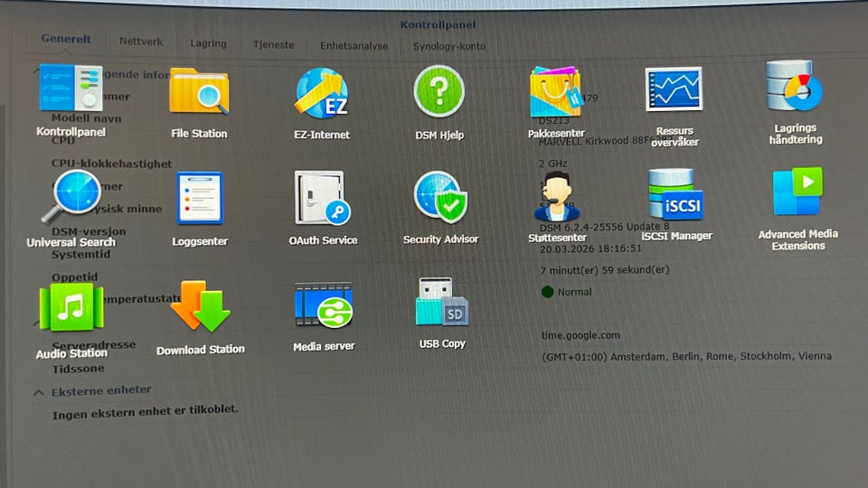
Task: Select the DSM 6.2.4-25556 Update 8 text
Action: (605, 227)
